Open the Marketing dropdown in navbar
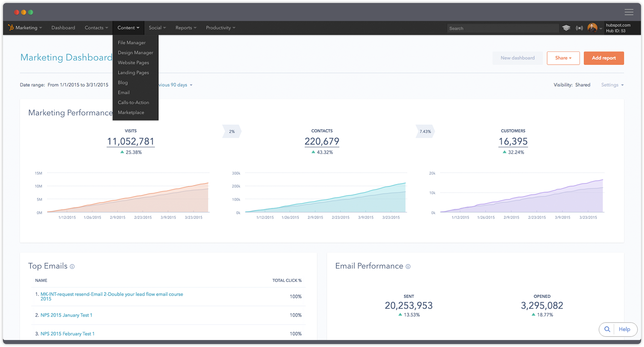 (x=28, y=28)
